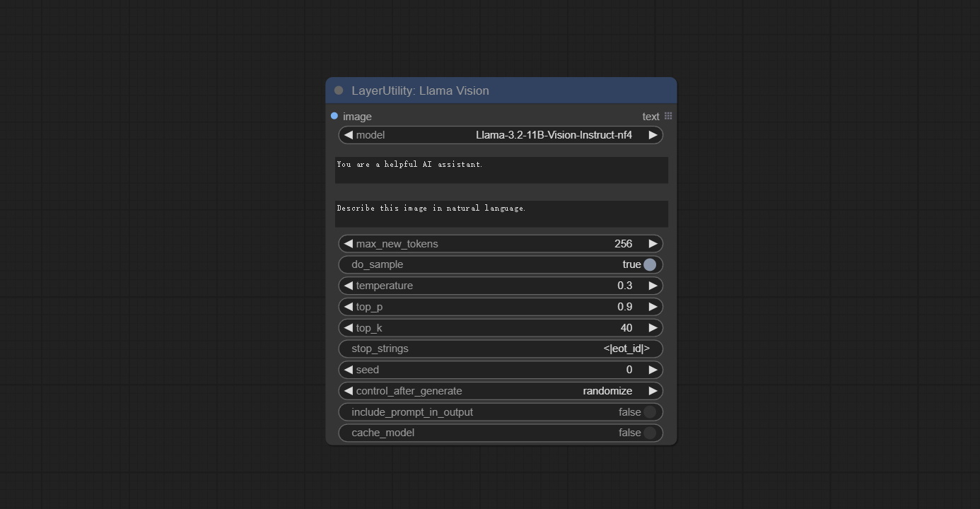Select next model with right arrow
This screenshot has width=980, height=509.
tap(653, 135)
